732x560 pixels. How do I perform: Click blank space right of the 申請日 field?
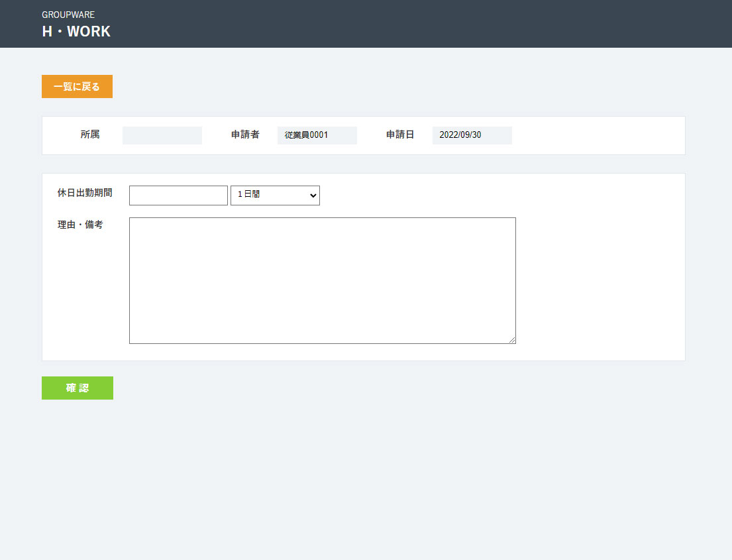[596, 135]
